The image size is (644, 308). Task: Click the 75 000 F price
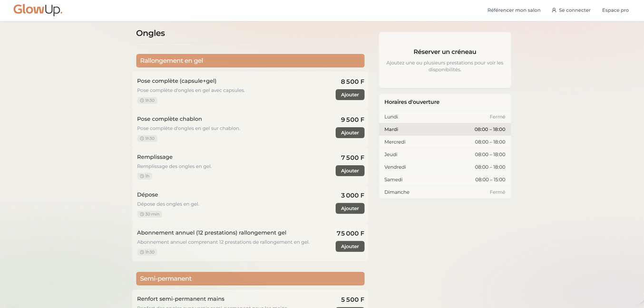click(x=351, y=233)
